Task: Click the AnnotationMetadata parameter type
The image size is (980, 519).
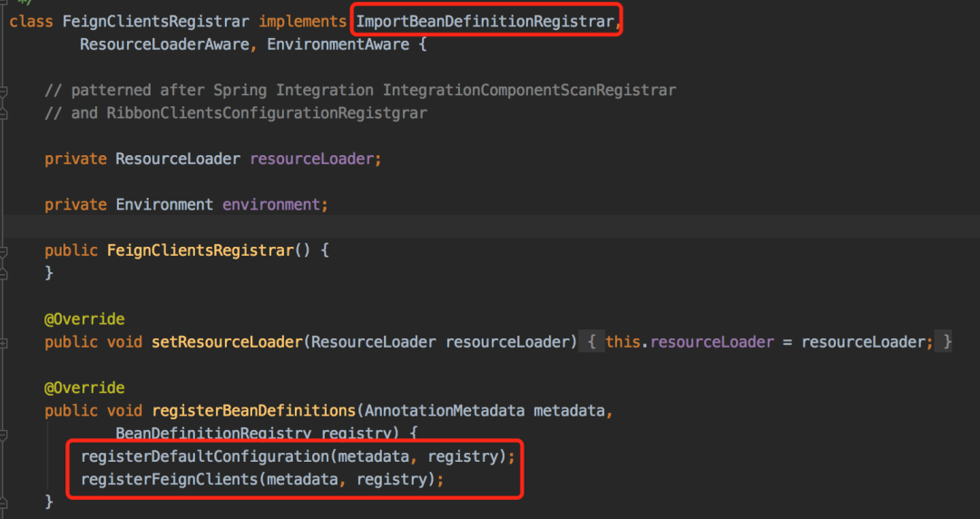Action: coord(445,411)
